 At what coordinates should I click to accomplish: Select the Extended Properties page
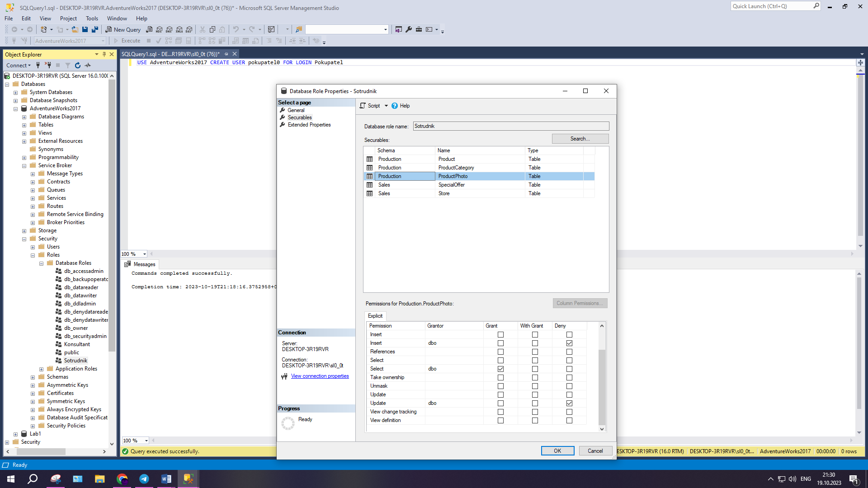tap(309, 125)
